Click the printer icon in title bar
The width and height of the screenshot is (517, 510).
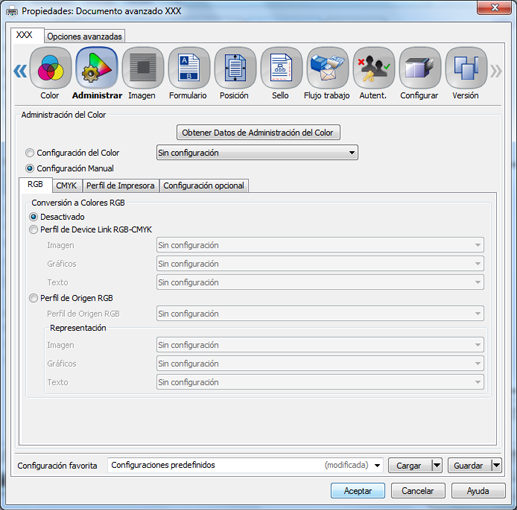[12, 11]
